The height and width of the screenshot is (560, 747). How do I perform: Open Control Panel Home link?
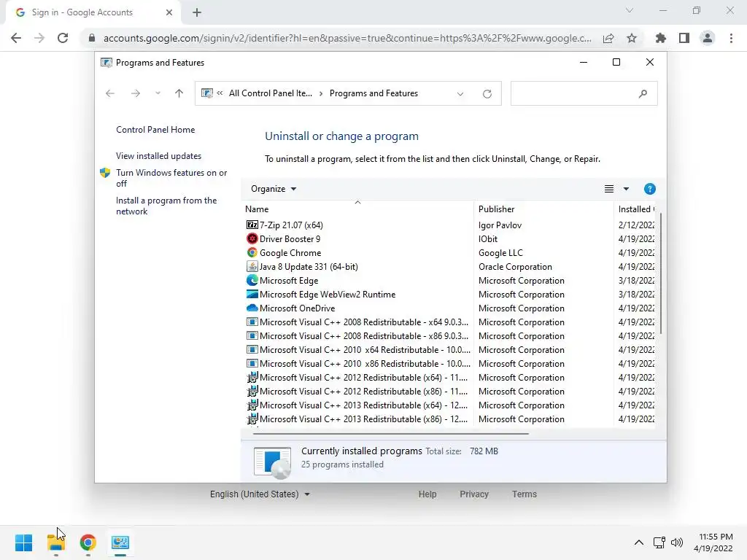[155, 130]
